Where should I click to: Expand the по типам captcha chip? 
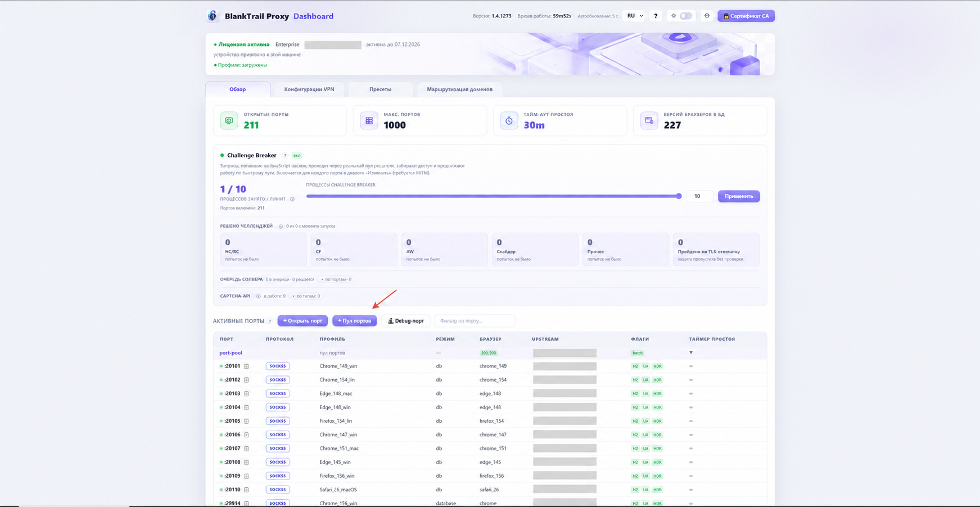coord(306,296)
